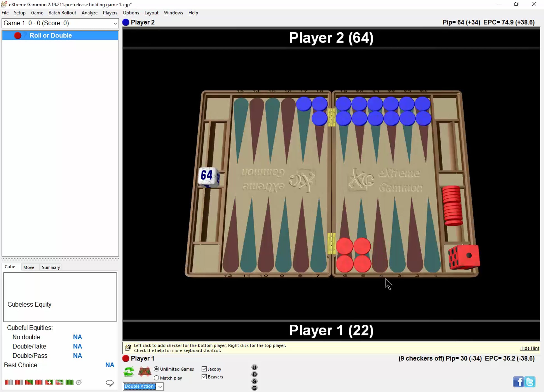
Task: Click the diagonal red-green analysis level icon
Action: (x=29, y=382)
